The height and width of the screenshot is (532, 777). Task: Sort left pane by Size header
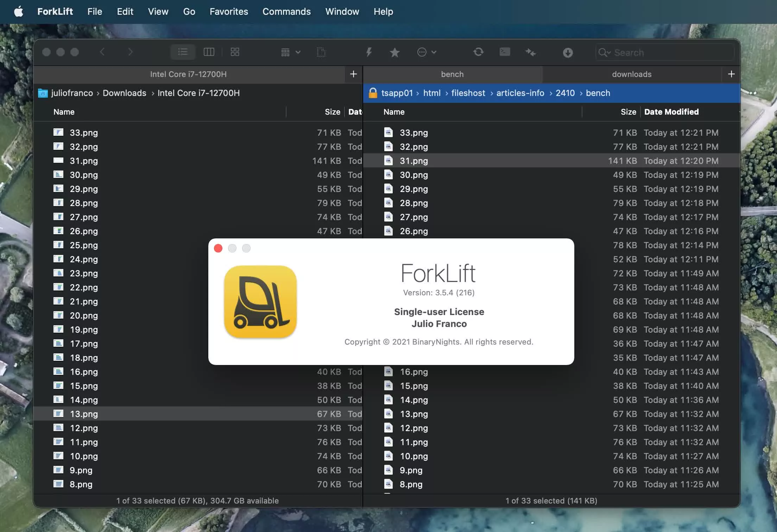pos(333,112)
